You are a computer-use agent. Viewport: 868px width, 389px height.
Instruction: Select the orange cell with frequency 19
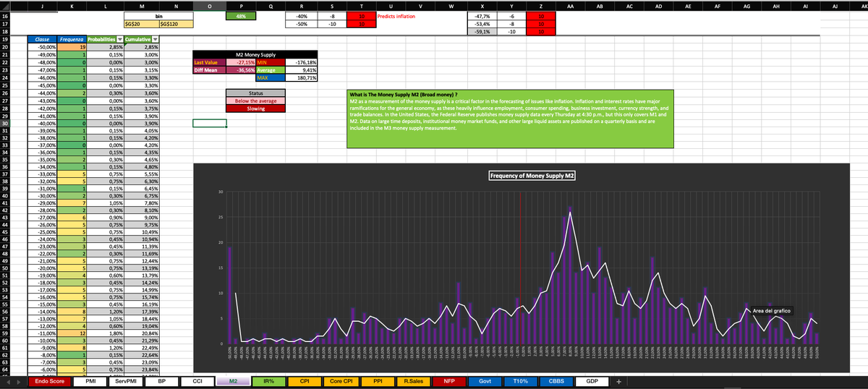72,46
